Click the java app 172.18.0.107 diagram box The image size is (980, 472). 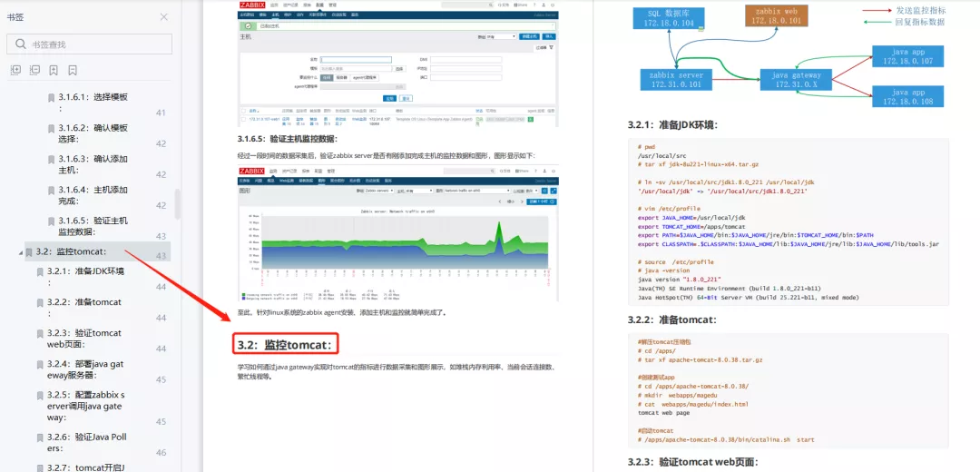[x=907, y=56]
